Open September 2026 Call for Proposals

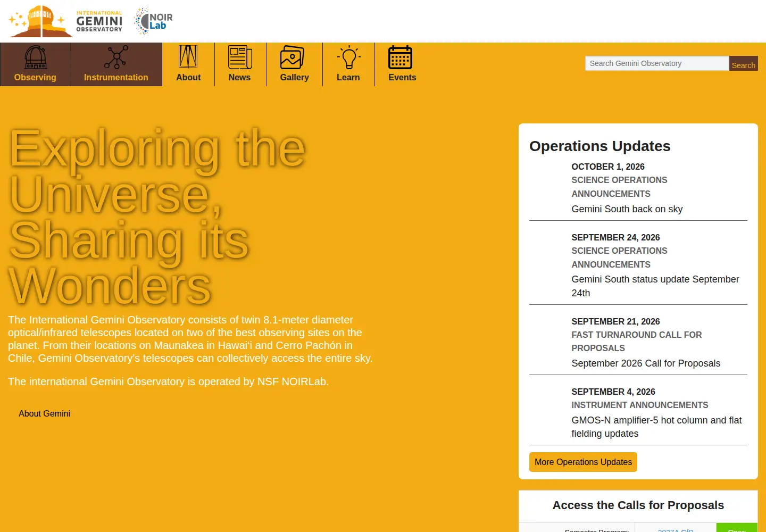646,363
